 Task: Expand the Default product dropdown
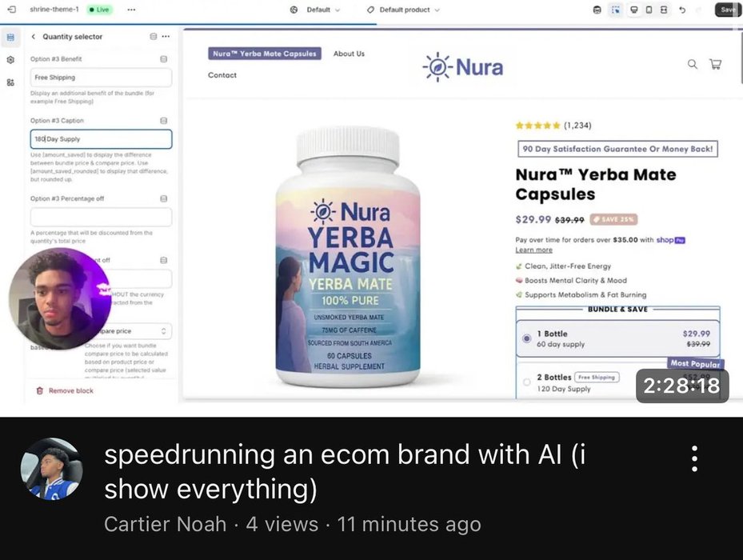click(x=403, y=10)
